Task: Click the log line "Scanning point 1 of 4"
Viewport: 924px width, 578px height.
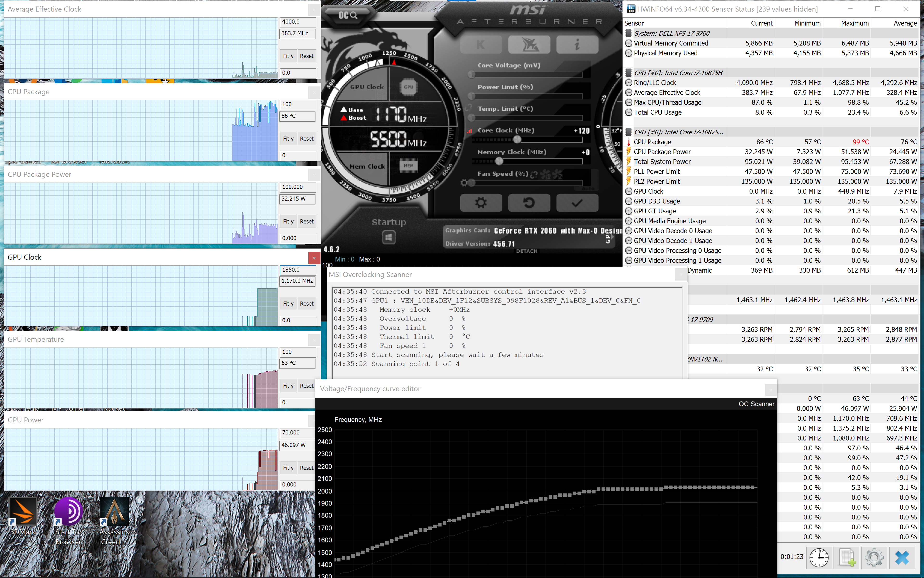Action: (415, 364)
